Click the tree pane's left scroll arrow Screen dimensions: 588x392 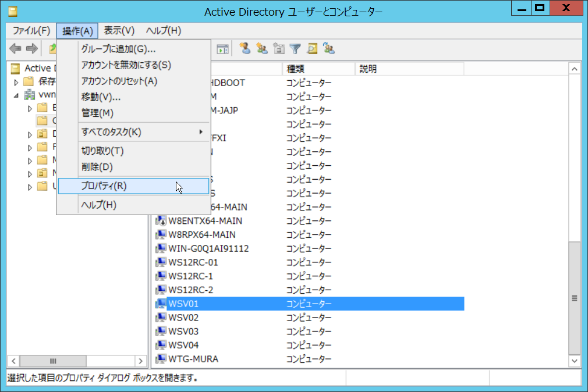tap(13, 361)
